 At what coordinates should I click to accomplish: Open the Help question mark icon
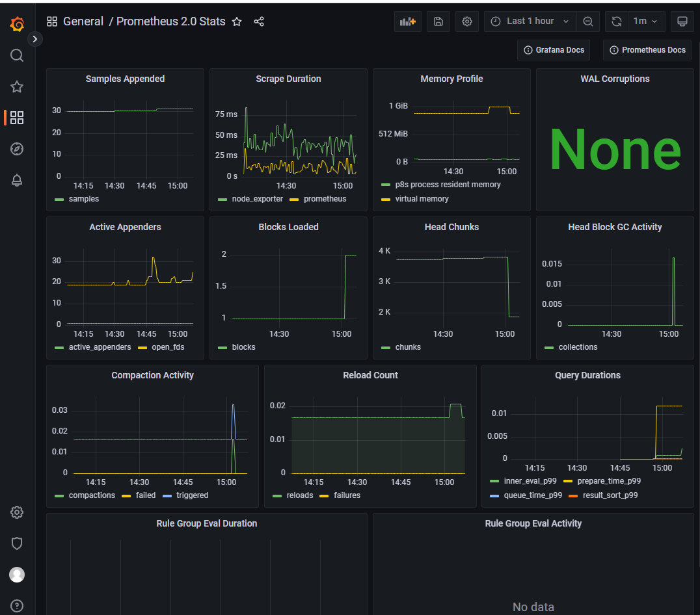pos(17,606)
